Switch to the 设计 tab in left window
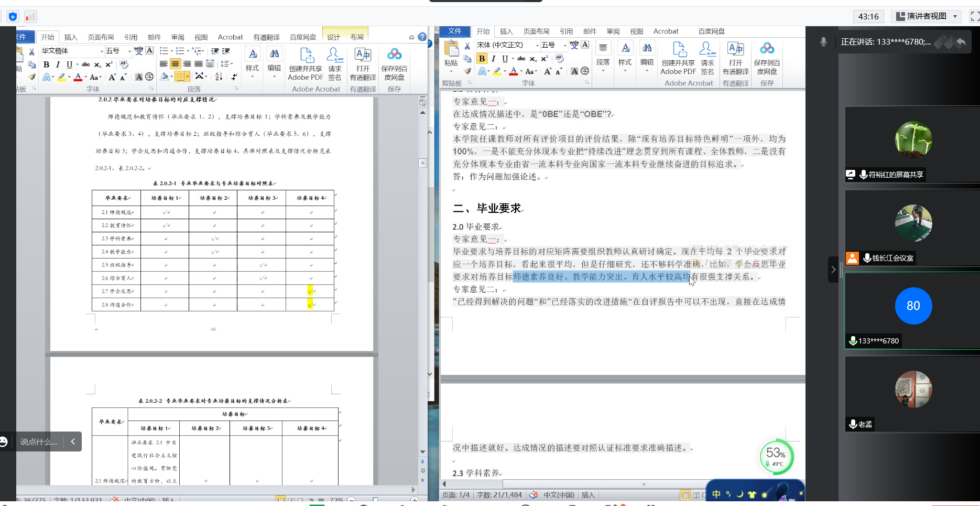 [333, 37]
